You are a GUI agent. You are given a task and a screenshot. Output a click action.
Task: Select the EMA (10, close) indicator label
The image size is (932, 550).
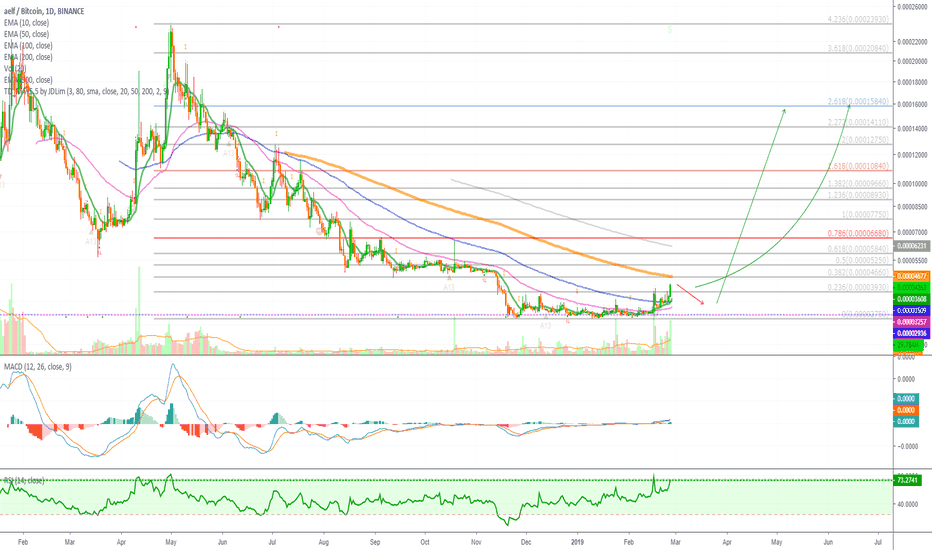point(26,23)
